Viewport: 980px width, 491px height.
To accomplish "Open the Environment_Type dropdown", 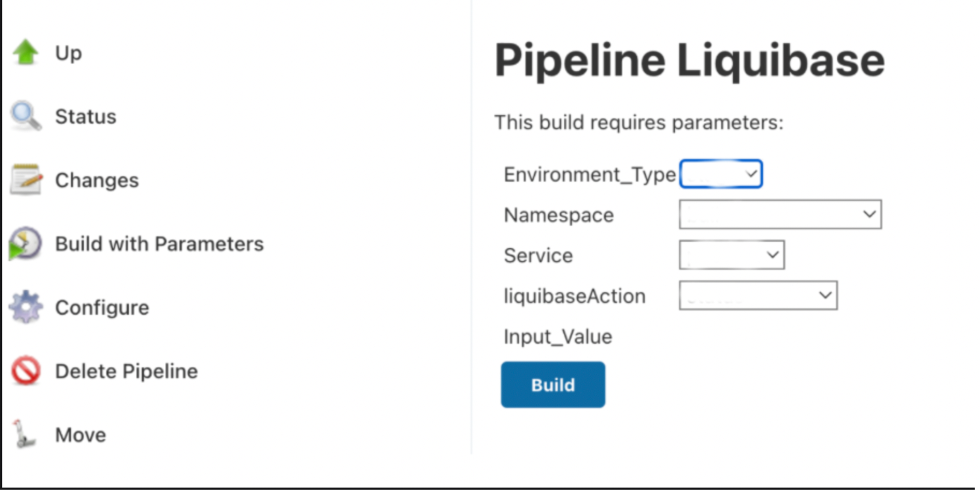I will click(721, 174).
